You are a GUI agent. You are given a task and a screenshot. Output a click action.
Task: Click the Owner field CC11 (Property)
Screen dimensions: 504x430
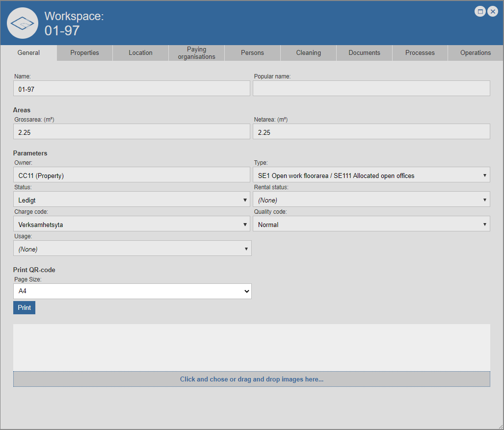[132, 175]
